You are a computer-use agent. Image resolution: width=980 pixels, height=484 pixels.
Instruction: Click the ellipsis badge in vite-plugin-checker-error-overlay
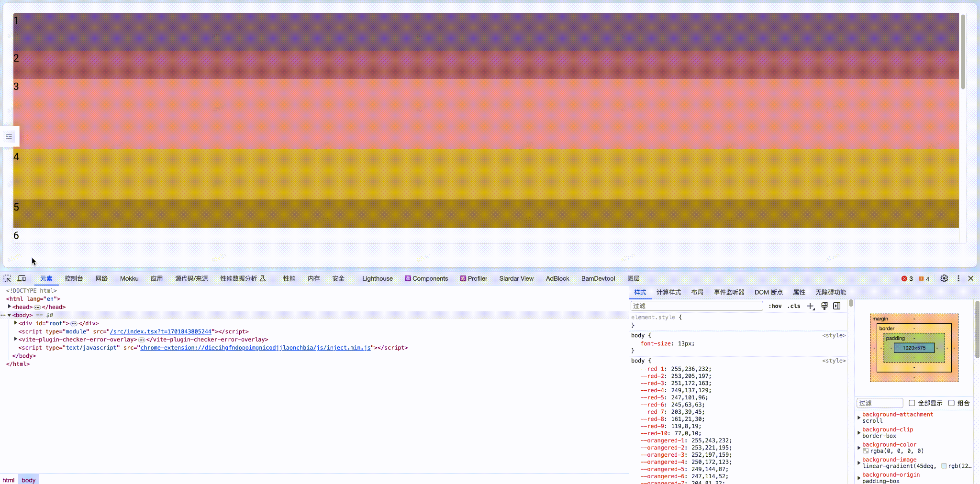point(142,340)
